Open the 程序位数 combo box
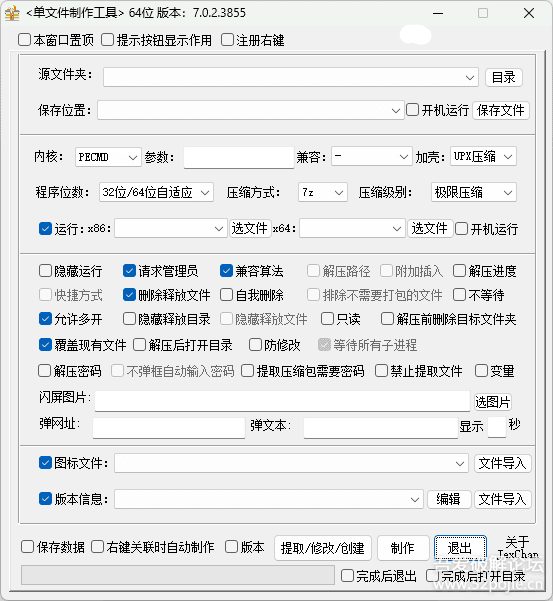The width and height of the screenshot is (553, 601). 156,192
